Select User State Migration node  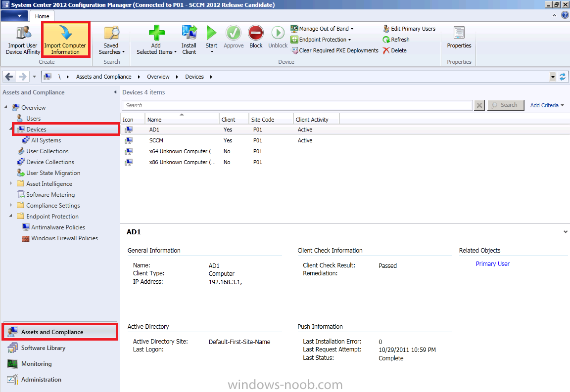coord(53,173)
